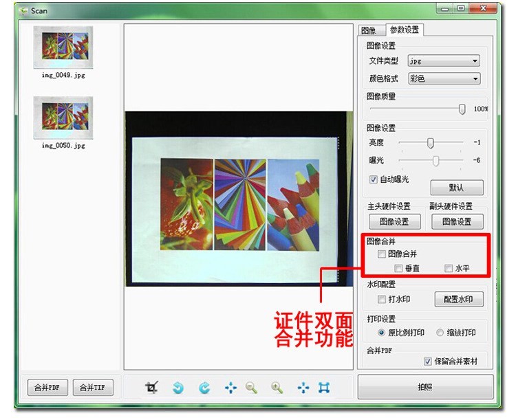Click the 合并PDF button
Image resolution: width=516 pixels, height=420 pixels.
tap(47, 388)
